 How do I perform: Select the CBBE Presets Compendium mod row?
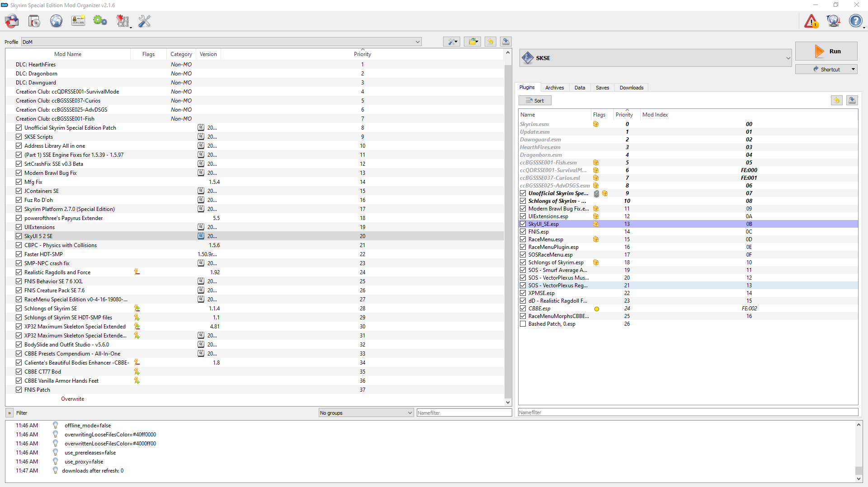tap(255, 354)
